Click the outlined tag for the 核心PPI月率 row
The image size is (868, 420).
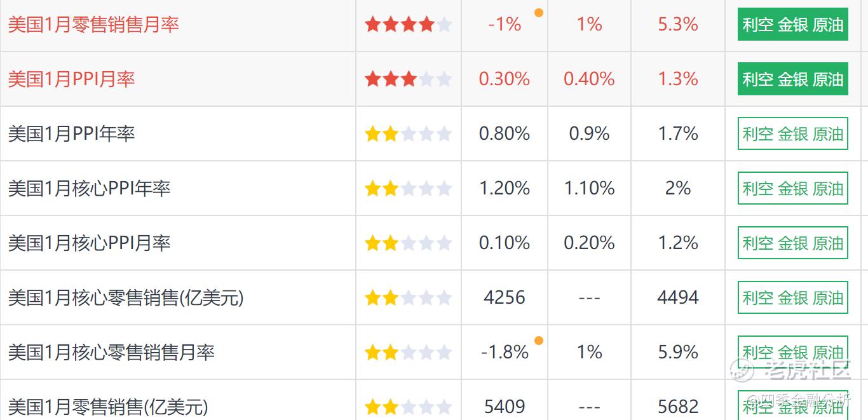click(x=793, y=243)
